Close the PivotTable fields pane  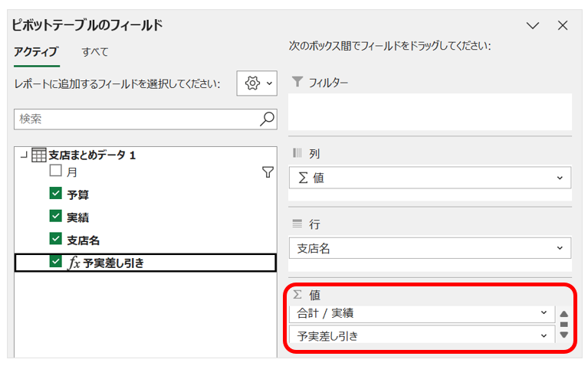(563, 26)
